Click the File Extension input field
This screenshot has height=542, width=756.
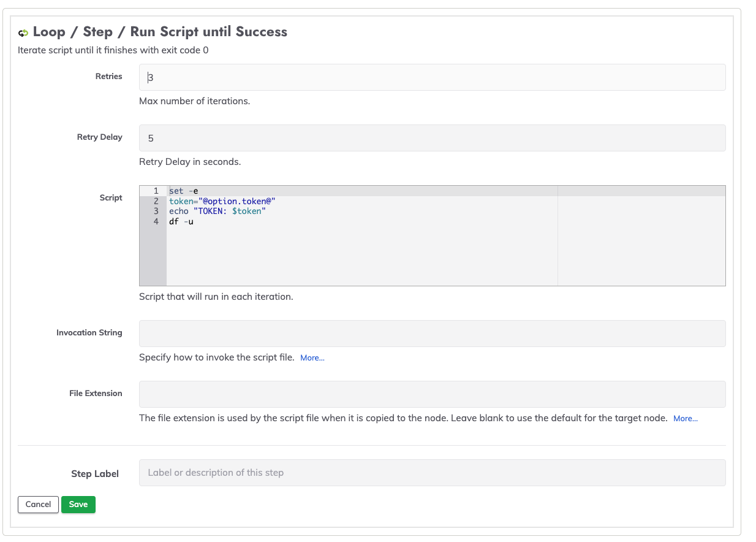point(432,394)
